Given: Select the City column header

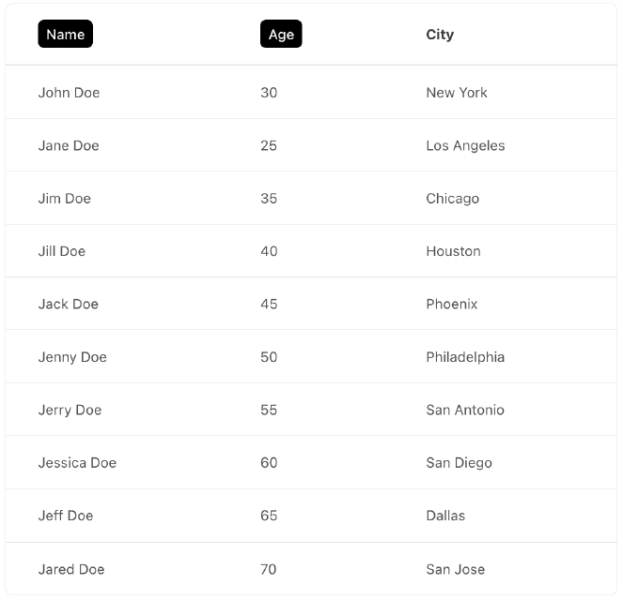Looking at the screenshot, I should pyautogui.click(x=439, y=34).
